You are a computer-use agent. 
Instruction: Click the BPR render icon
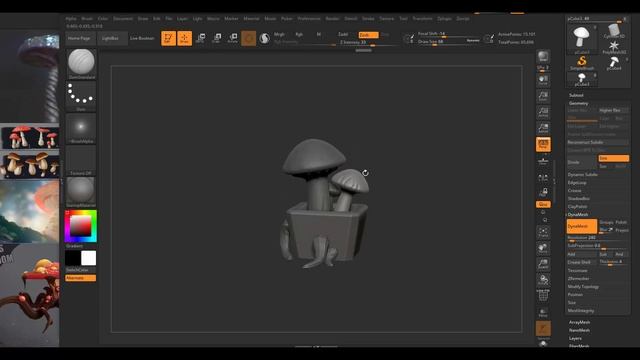tap(543, 56)
